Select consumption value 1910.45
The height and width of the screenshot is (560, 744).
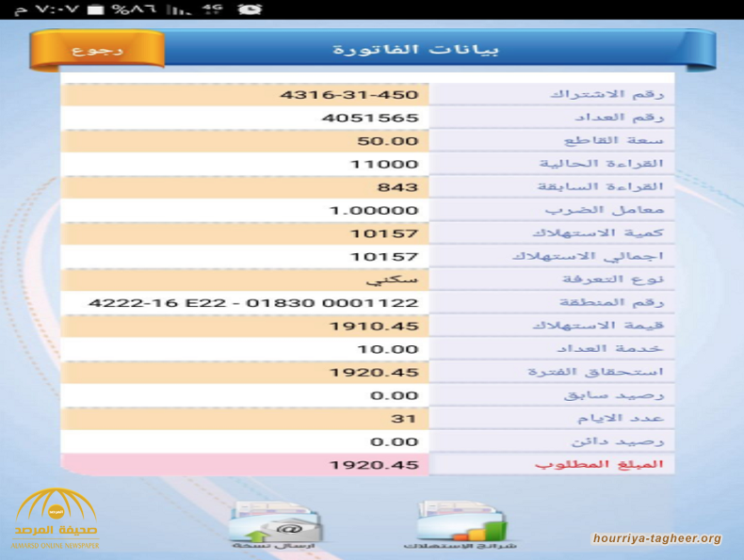374,327
